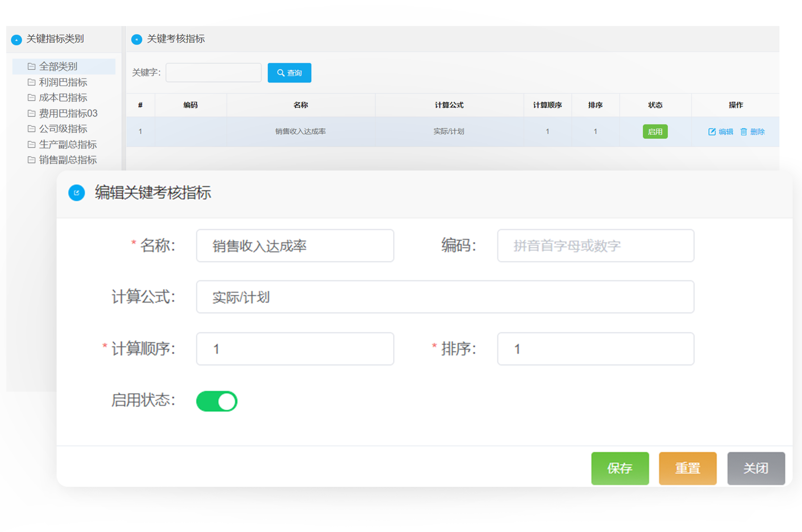Screen dimensions: 802x532
Task: Click folder icon next to 成本巴指标
Action: click(31, 98)
